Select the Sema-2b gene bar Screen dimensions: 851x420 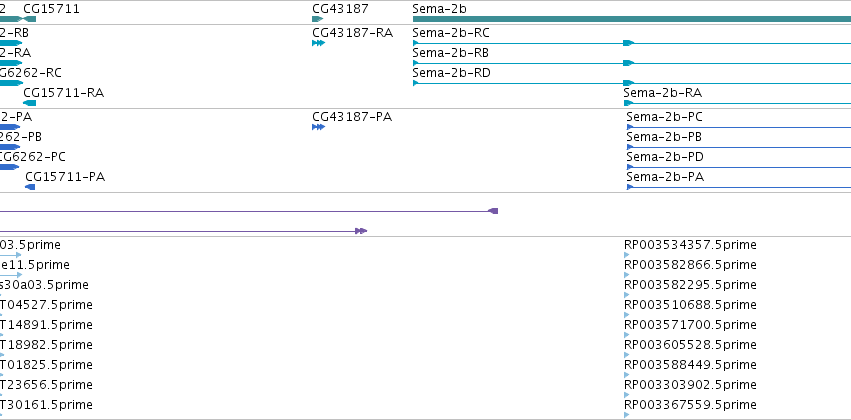pos(632,19)
